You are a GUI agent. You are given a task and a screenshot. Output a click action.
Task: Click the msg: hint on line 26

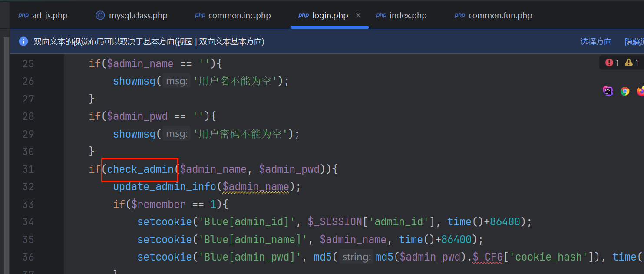[x=176, y=81]
